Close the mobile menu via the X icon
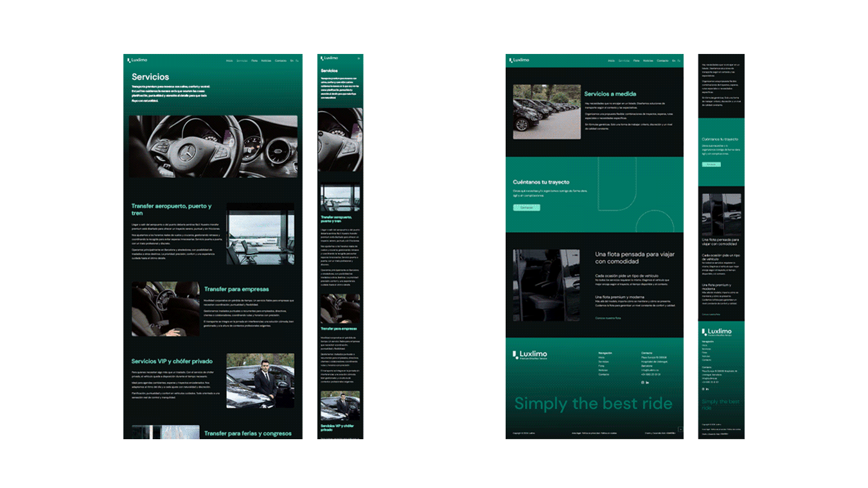The height and width of the screenshot is (488, 868). (359, 58)
